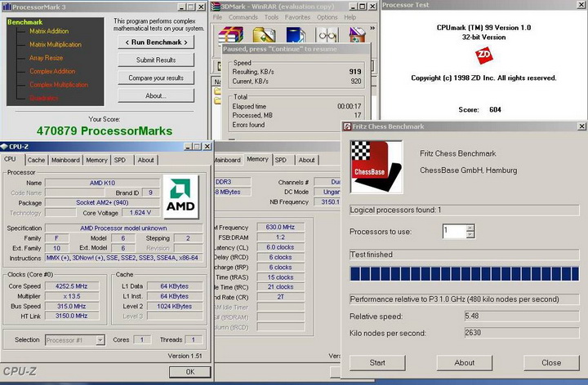Select Matrix Addition in the Benchmark tree
588x385 pixels.
49,32
